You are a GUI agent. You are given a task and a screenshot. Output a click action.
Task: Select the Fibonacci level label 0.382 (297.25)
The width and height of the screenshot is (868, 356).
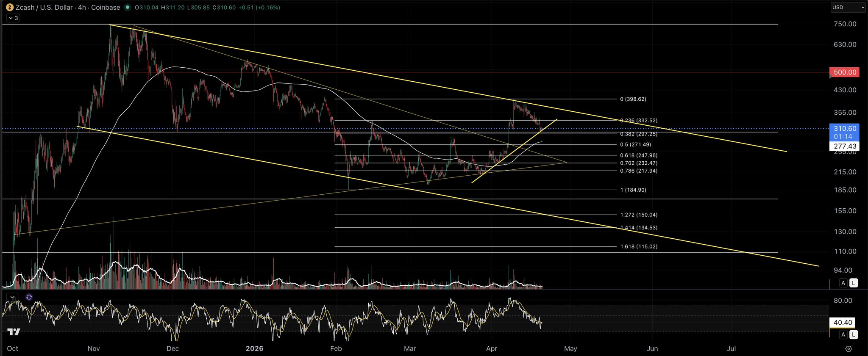[639, 134]
